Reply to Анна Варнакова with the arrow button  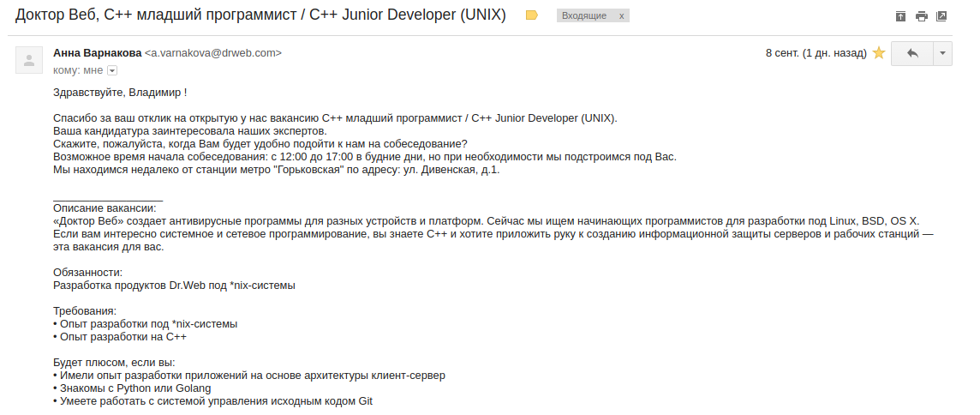click(911, 53)
